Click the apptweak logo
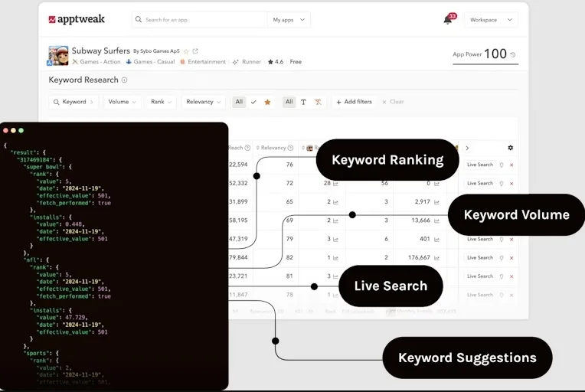Screen dimensions: 585x392 coord(77,19)
